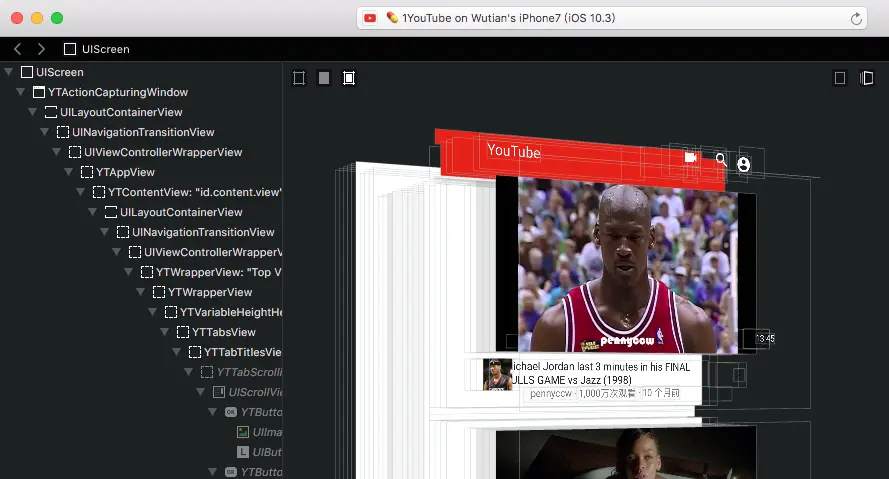Go back with the left navigation arrow
Viewport: 889px width, 479px height.
coord(18,49)
